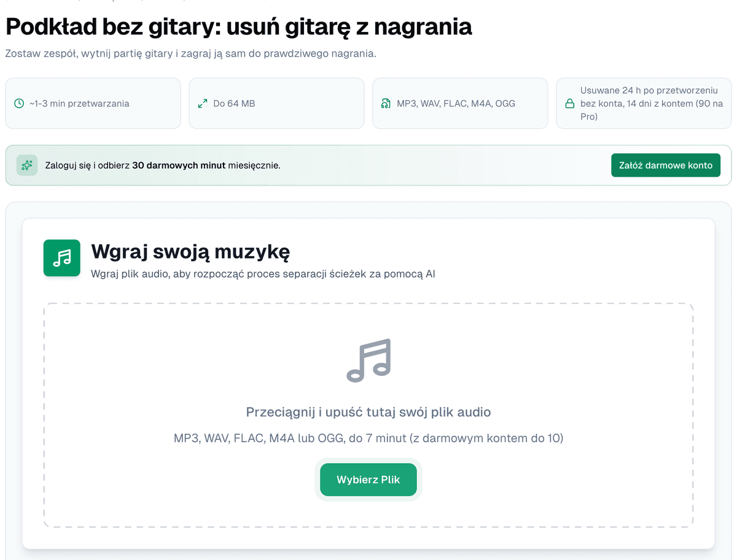Click the sparkles icon in login banner

[27, 165]
